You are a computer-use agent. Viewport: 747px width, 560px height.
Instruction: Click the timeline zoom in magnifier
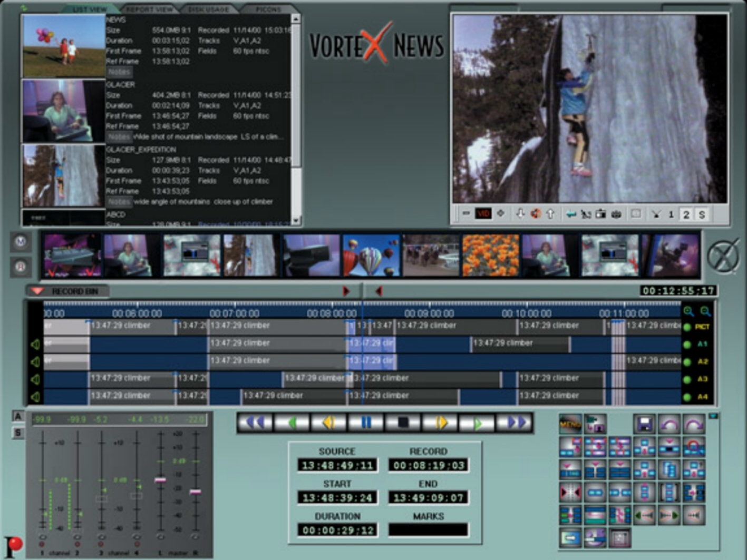(x=688, y=311)
